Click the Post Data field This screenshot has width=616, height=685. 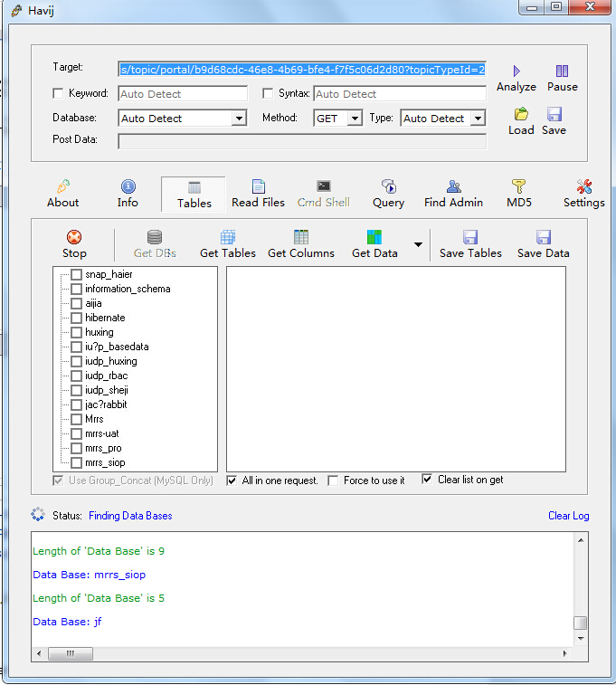(x=302, y=141)
